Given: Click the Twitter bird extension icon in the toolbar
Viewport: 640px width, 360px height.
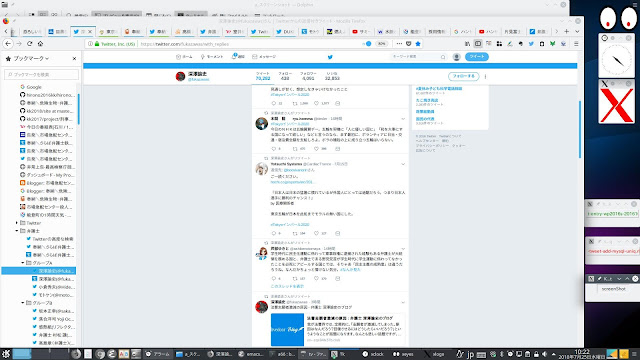Looking at the screenshot, I should coord(531,44).
